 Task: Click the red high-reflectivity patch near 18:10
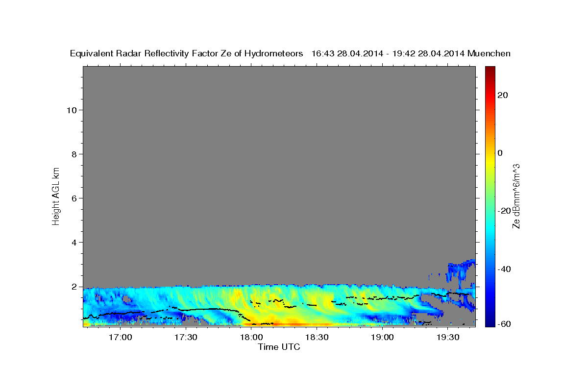pos(274,323)
